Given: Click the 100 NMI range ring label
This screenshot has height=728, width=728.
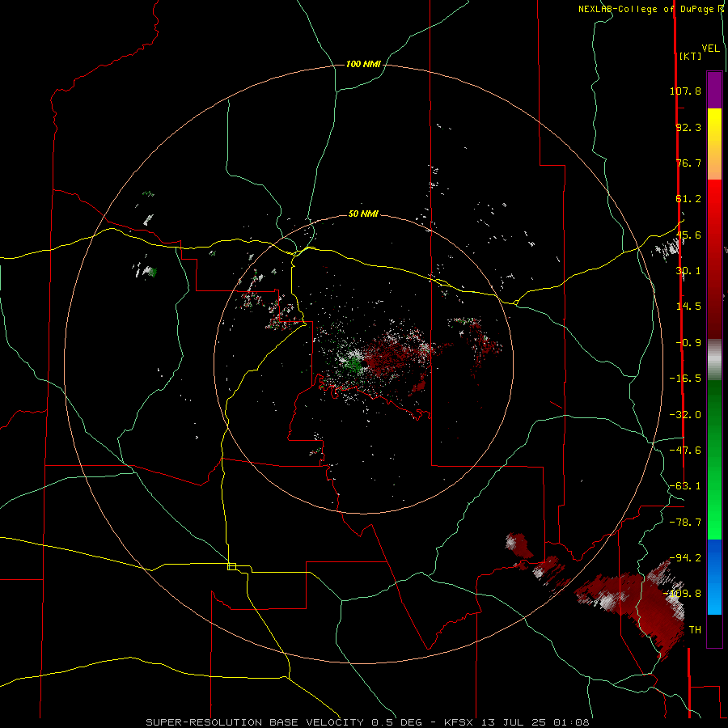Looking at the screenshot, I should [x=363, y=64].
